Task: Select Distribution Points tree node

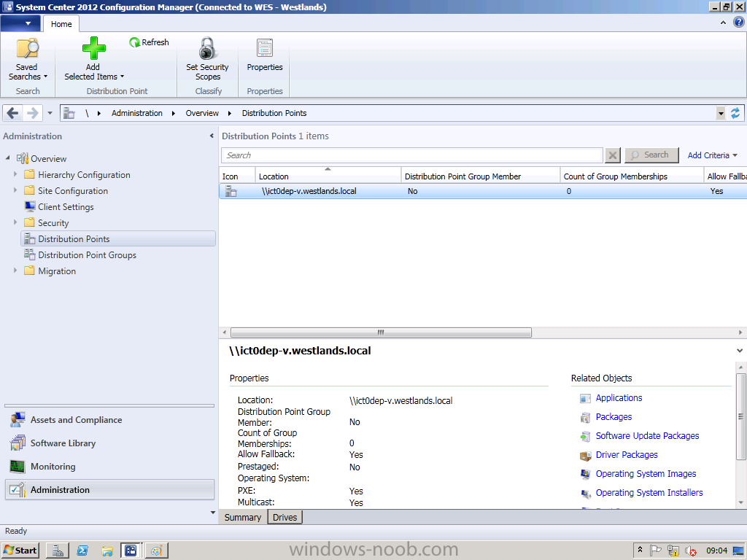Action: pyautogui.click(x=118, y=239)
